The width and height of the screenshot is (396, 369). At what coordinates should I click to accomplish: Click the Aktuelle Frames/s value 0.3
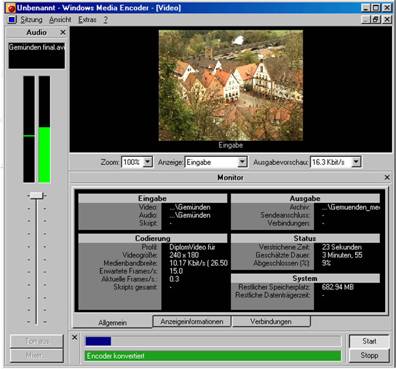174,279
